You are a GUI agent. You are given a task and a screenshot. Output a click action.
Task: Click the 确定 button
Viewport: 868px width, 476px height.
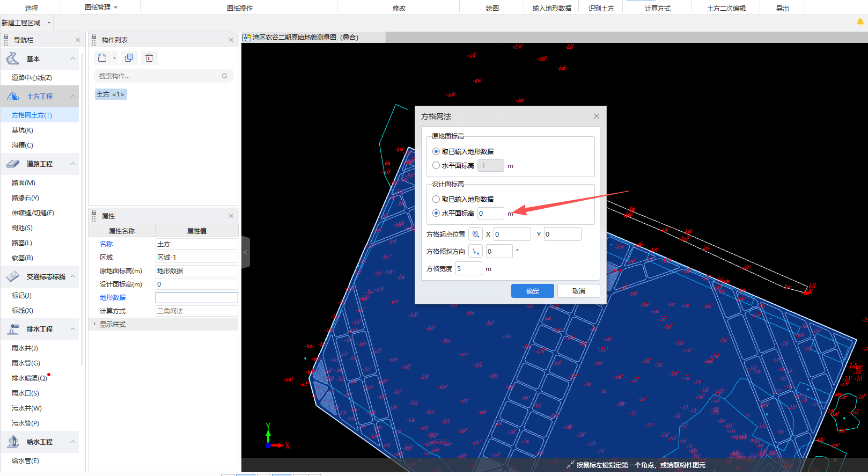click(x=532, y=291)
